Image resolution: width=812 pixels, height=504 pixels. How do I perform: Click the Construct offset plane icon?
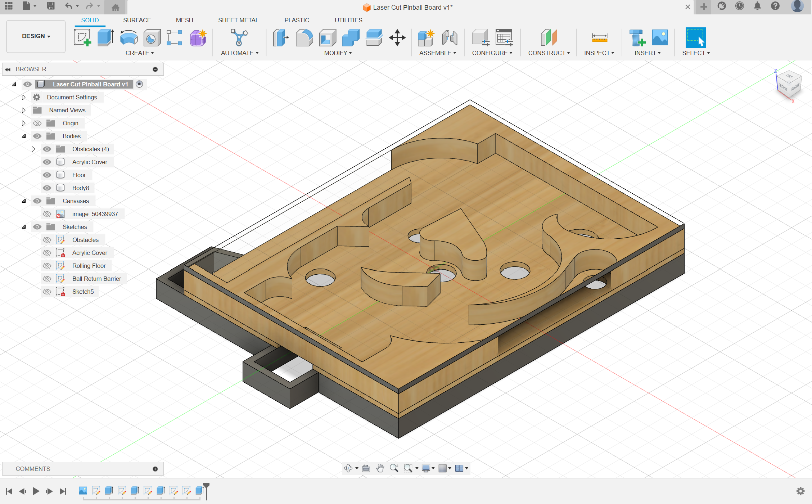point(549,38)
